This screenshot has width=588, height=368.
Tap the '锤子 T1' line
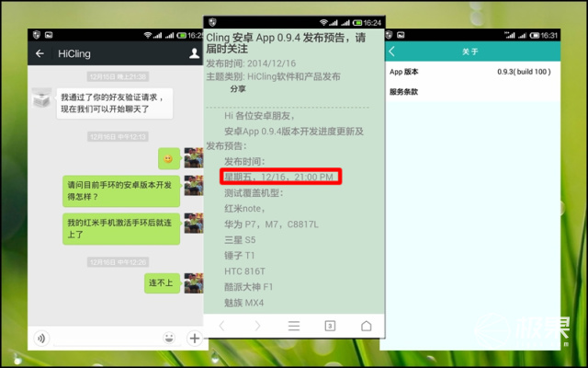click(239, 256)
